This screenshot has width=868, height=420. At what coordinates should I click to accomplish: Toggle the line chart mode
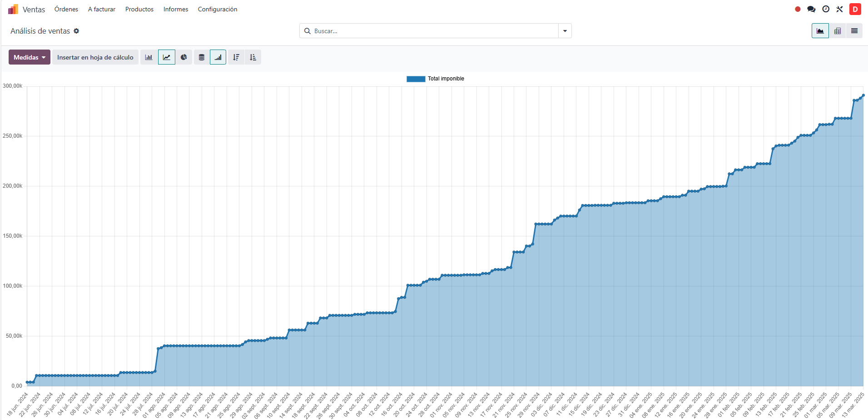(167, 57)
